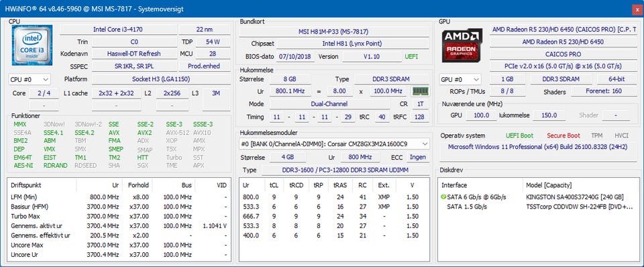
Task: Click the BIOS date 07/10/2018 field
Action: pos(294,56)
